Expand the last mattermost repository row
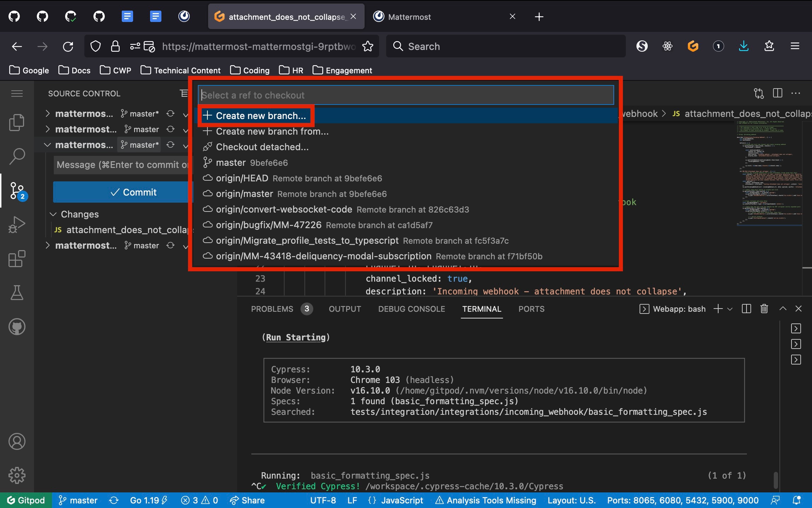Viewport: 812px width, 508px height. click(47, 245)
